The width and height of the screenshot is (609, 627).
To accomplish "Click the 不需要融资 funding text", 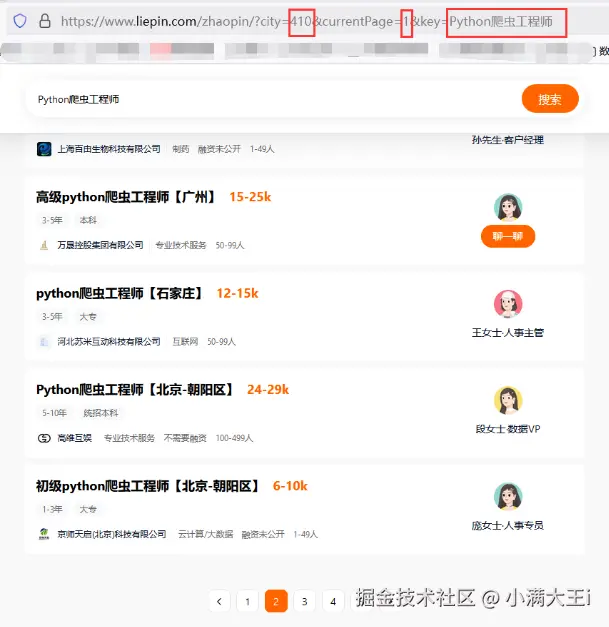I will [185, 438].
